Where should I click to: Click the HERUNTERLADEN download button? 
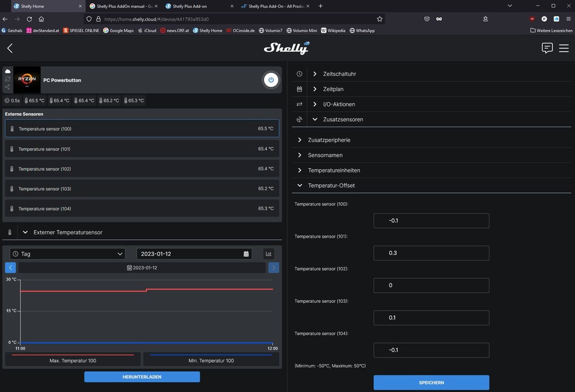(142, 376)
